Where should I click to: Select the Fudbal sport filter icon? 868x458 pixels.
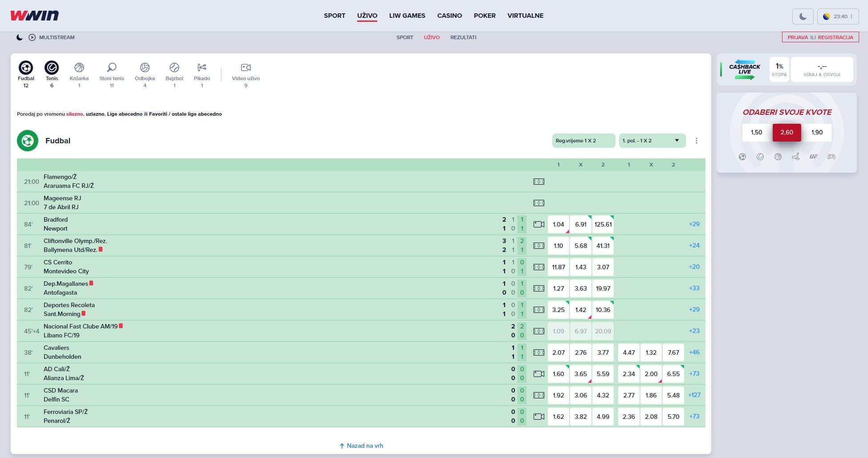point(26,68)
